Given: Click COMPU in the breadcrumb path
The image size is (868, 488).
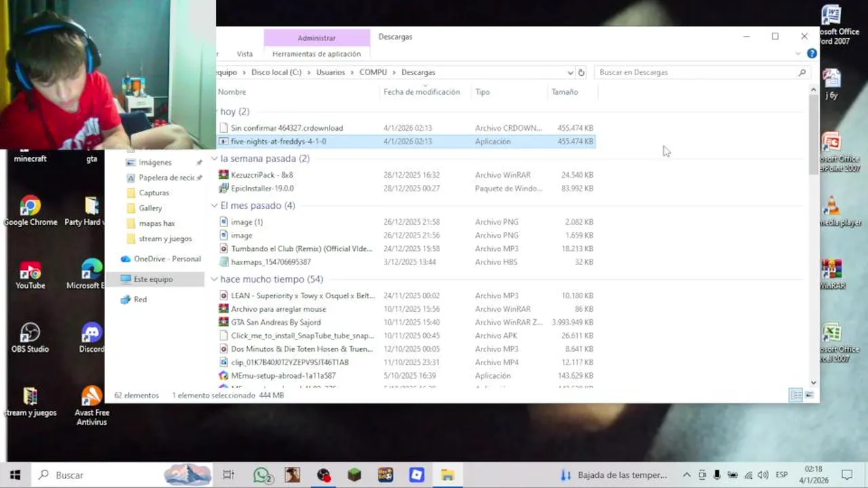Looking at the screenshot, I should tap(373, 73).
